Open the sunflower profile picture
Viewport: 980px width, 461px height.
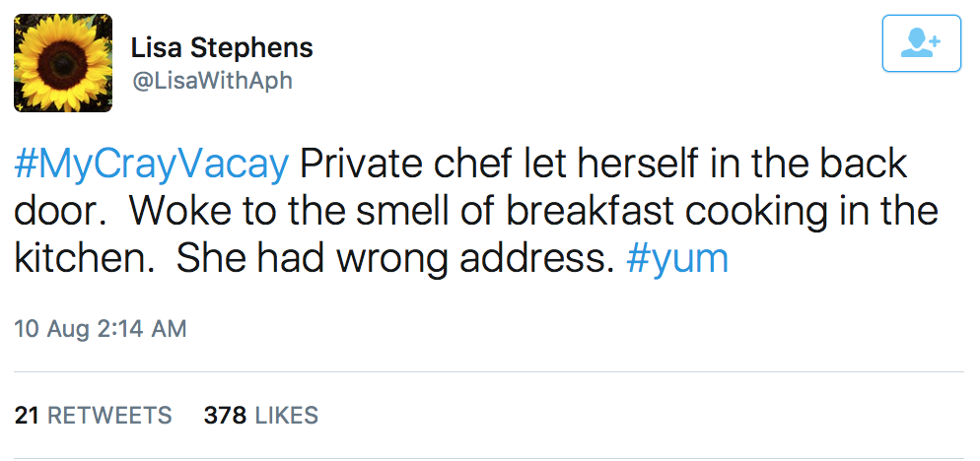[x=62, y=63]
